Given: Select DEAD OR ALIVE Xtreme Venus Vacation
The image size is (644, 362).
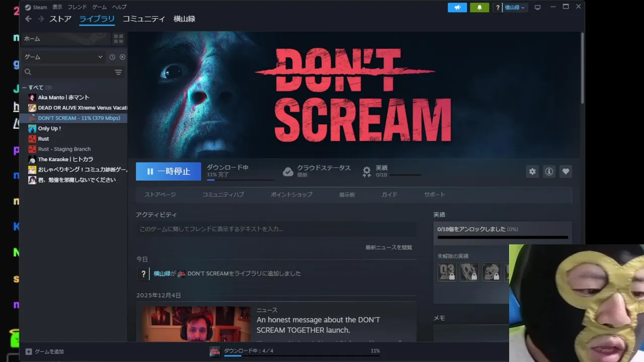Looking at the screenshot, I should [x=73, y=108].
